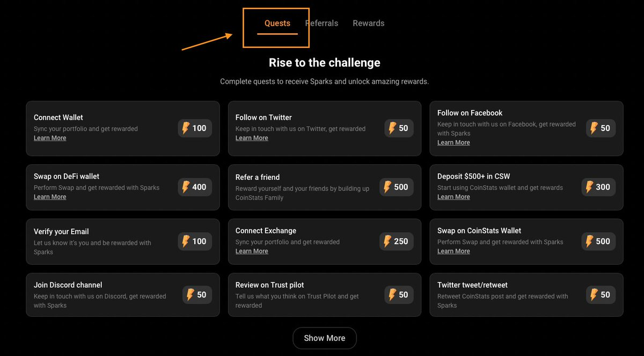Image resolution: width=644 pixels, height=356 pixels.
Task: Expand the quest list with Show More
Action: [325, 338]
